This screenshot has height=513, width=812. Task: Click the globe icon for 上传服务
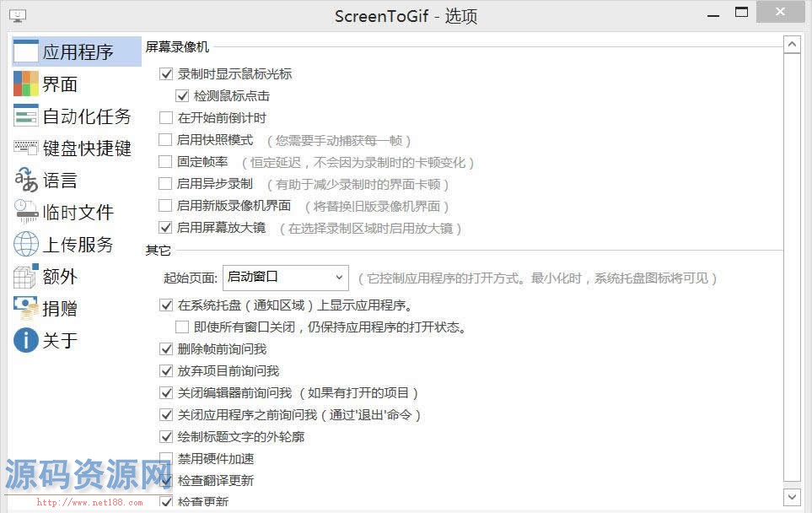click(x=25, y=244)
